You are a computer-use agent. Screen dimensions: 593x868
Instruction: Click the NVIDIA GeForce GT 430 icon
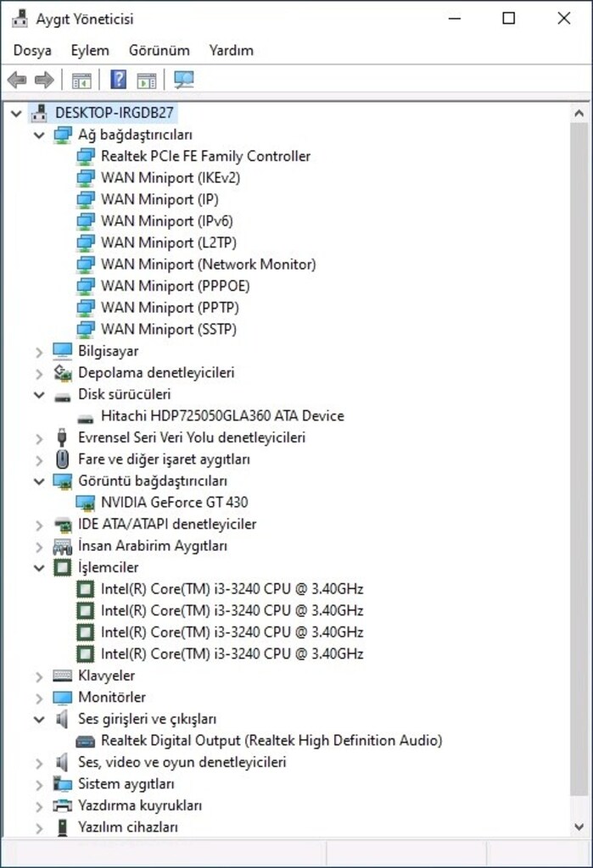pos(86,503)
